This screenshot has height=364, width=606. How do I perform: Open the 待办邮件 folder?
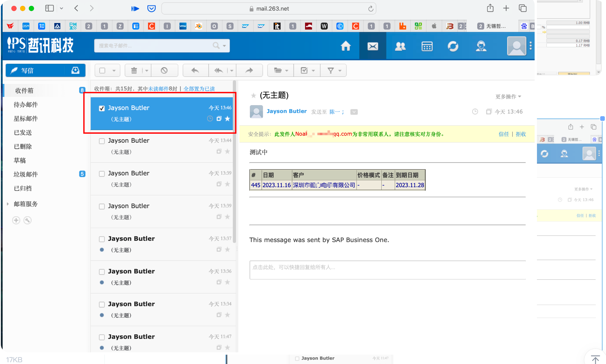26,105
